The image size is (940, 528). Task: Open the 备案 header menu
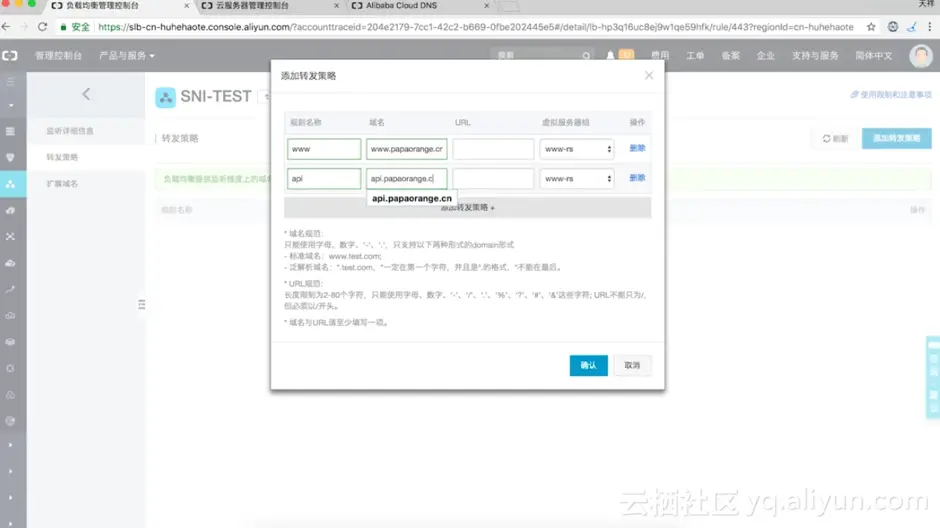(730, 56)
